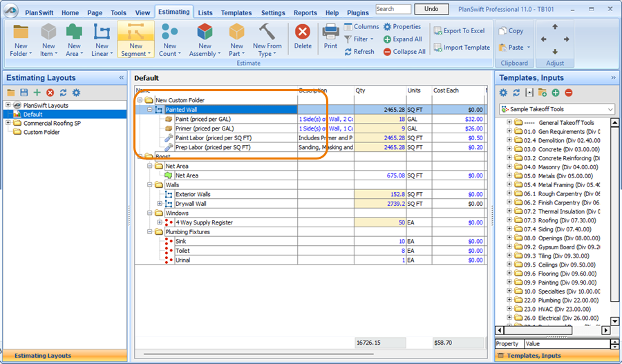
Task: Refresh the estimate list
Action: point(359,52)
